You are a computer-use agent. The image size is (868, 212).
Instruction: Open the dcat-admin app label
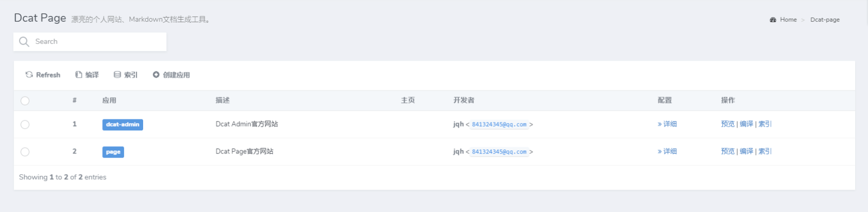click(x=122, y=125)
